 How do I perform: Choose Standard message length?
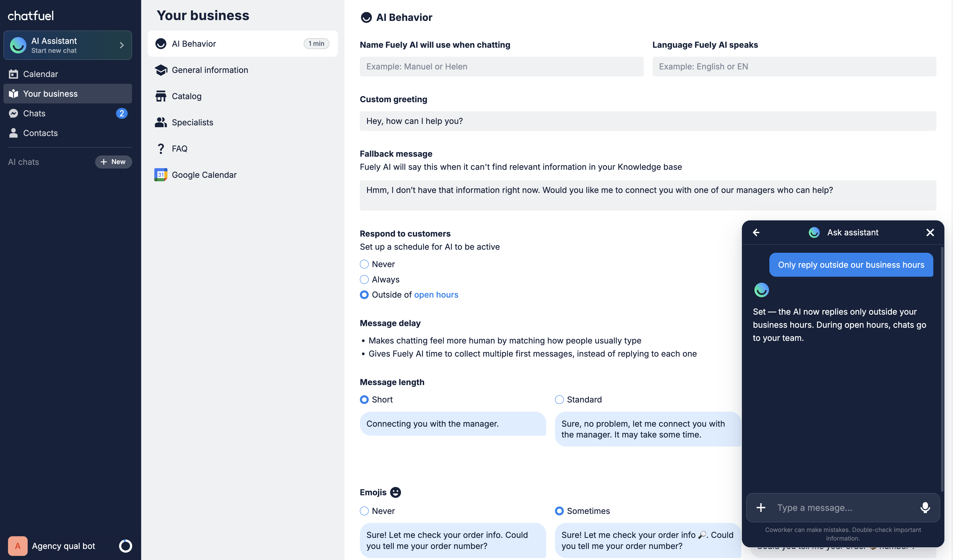click(x=559, y=399)
